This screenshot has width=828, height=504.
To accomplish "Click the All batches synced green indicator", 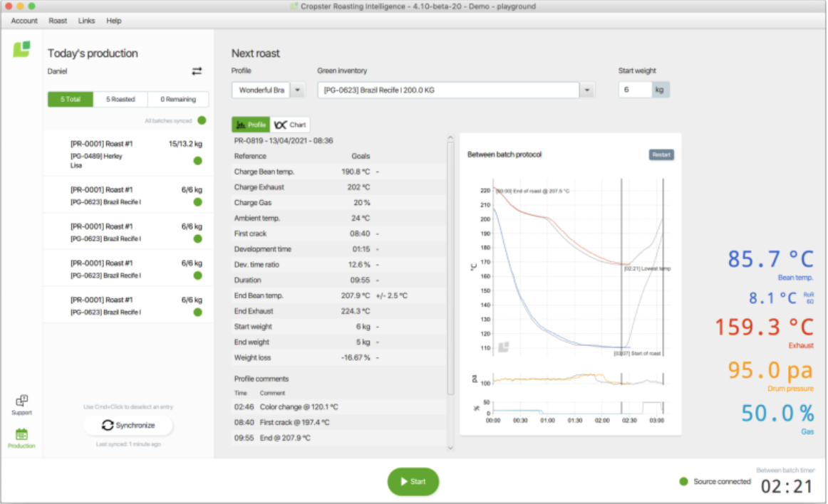I will [202, 120].
